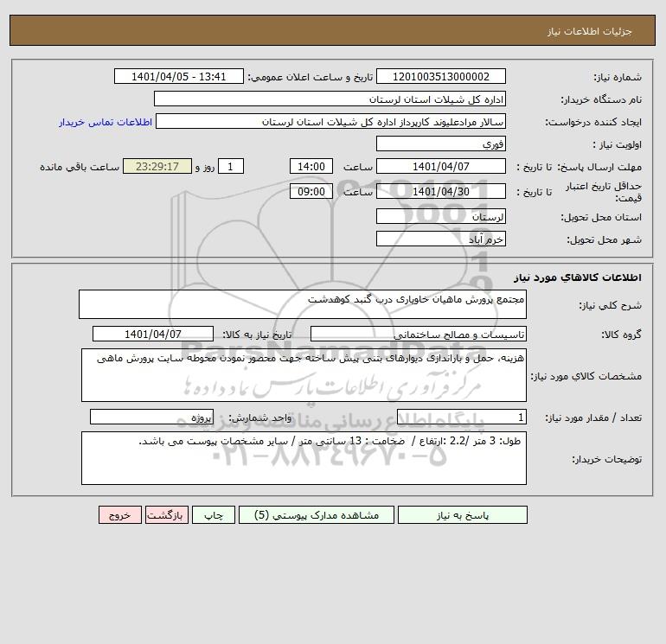Click the goods need date 1401/04/07
This screenshot has width=666, height=644.
(x=153, y=334)
